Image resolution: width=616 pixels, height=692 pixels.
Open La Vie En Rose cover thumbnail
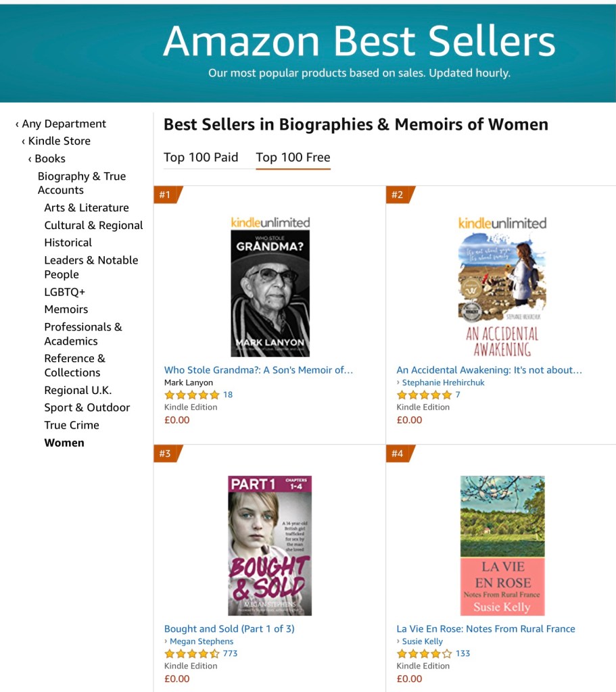pyautogui.click(x=502, y=545)
